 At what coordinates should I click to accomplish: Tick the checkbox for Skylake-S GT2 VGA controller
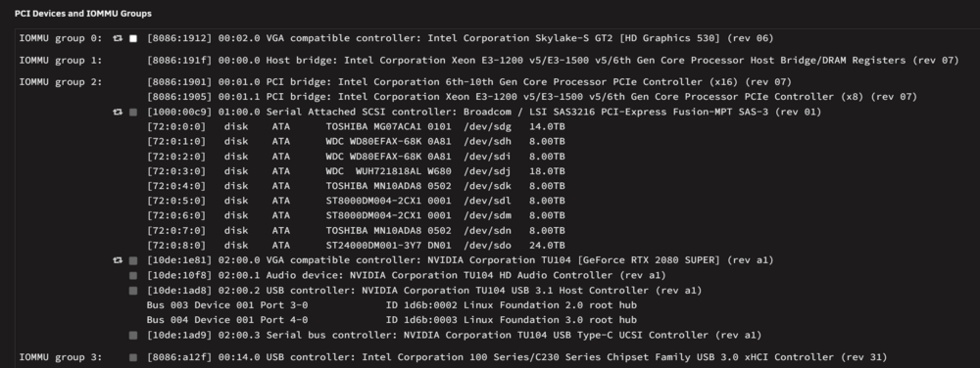[133, 39]
